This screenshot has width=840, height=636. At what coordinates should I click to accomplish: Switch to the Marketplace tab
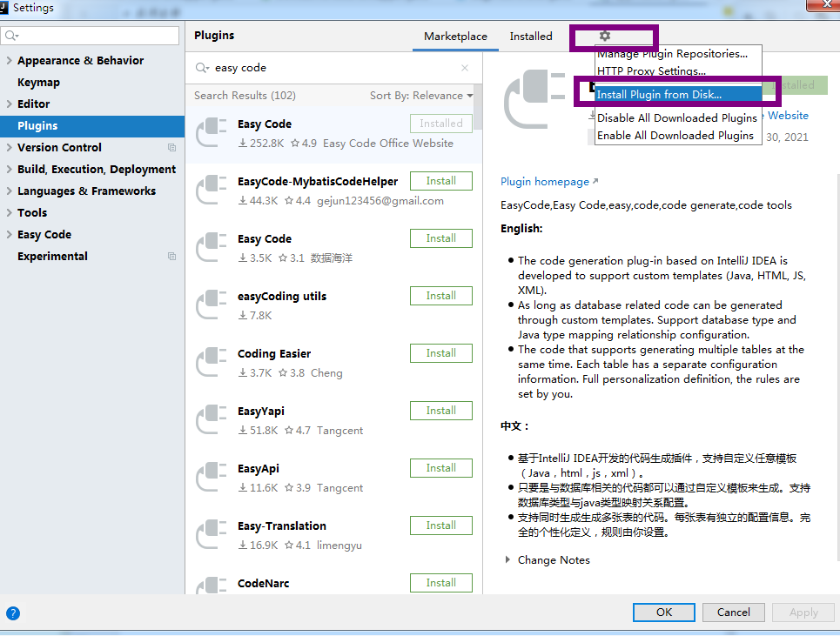click(x=455, y=37)
